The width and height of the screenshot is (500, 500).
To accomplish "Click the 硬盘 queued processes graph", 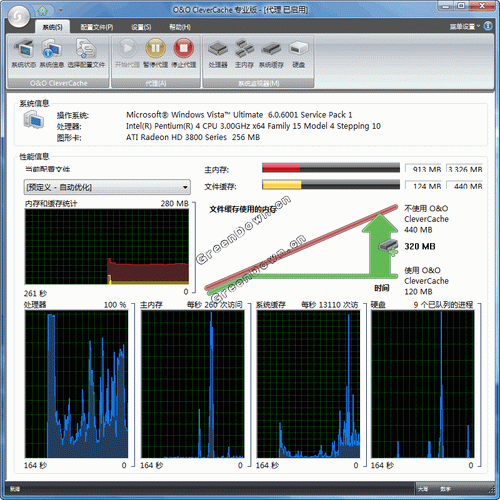I will (x=423, y=384).
